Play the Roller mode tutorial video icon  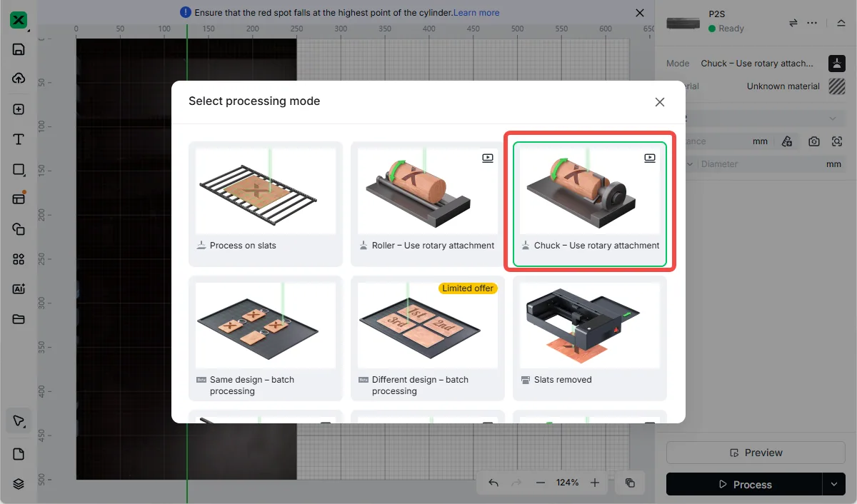(x=488, y=158)
